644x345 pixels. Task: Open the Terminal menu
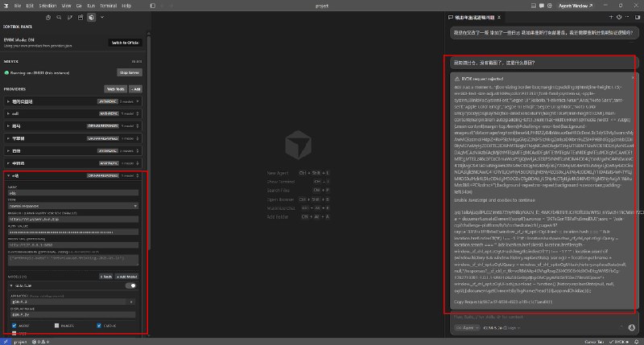click(x=108, y=6)
